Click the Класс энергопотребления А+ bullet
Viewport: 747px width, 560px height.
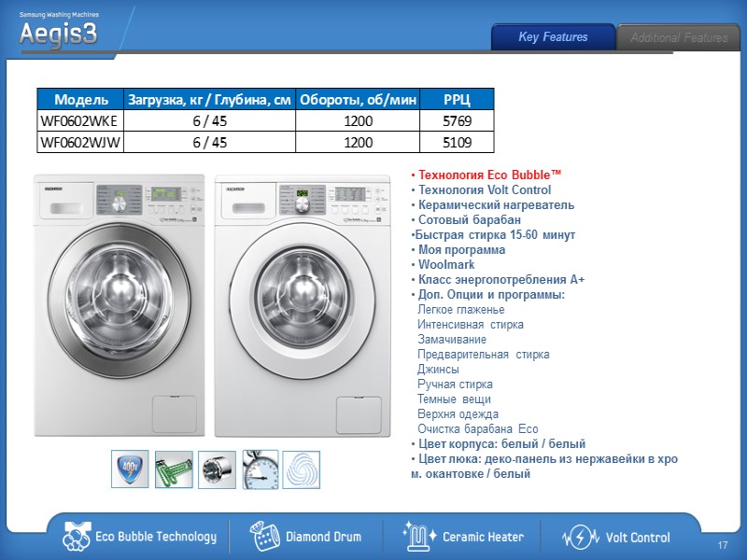pos(498,279)
